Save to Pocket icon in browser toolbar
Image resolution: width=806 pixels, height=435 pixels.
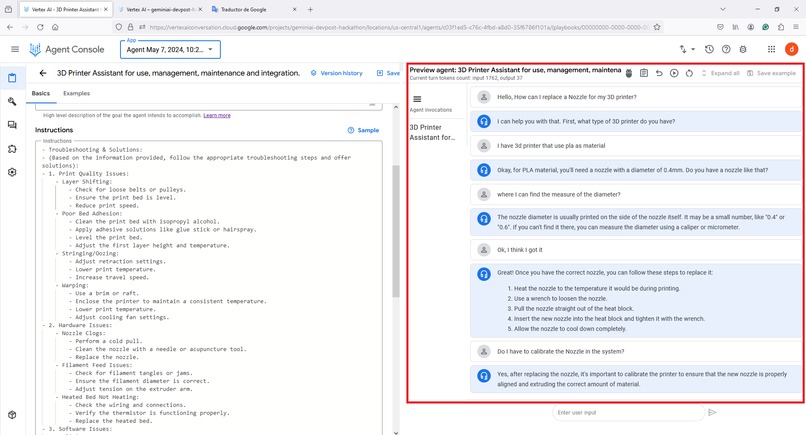(x=720, y=27)
